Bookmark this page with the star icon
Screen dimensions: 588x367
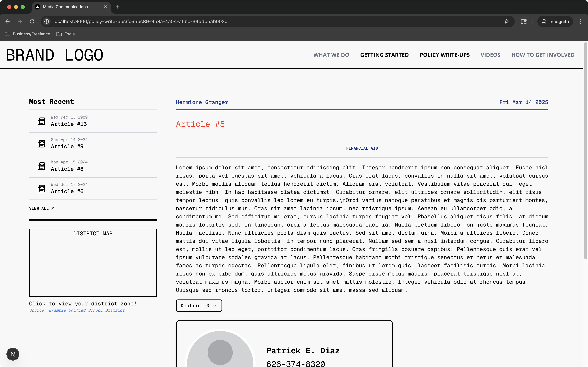tap(507, 21)
